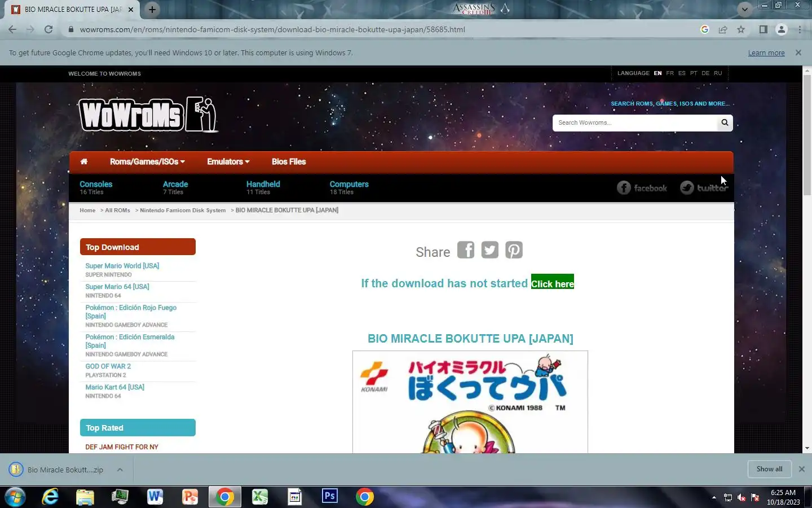Open facebook link in the black bar

tap(642, 187)
